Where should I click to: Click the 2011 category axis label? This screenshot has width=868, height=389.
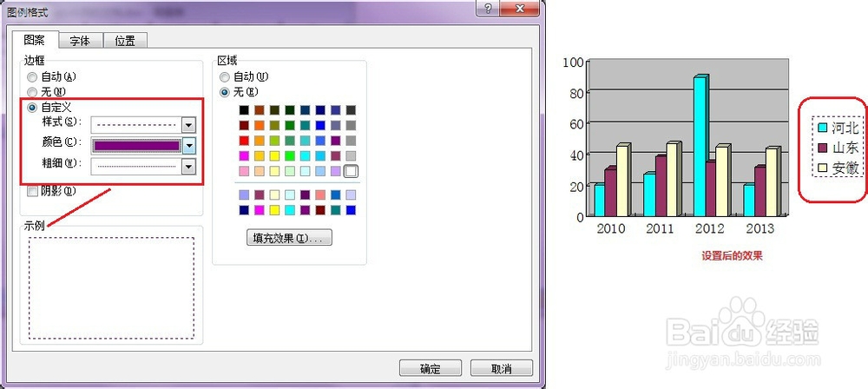click(x=660, y=228)
